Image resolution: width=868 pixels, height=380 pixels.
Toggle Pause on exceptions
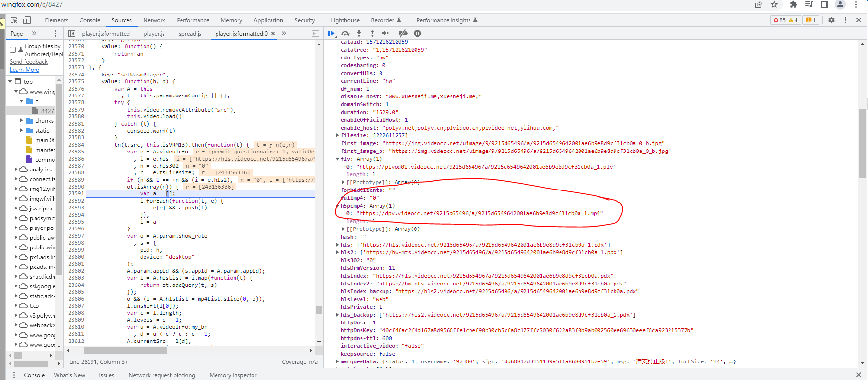tap(417, 33)
